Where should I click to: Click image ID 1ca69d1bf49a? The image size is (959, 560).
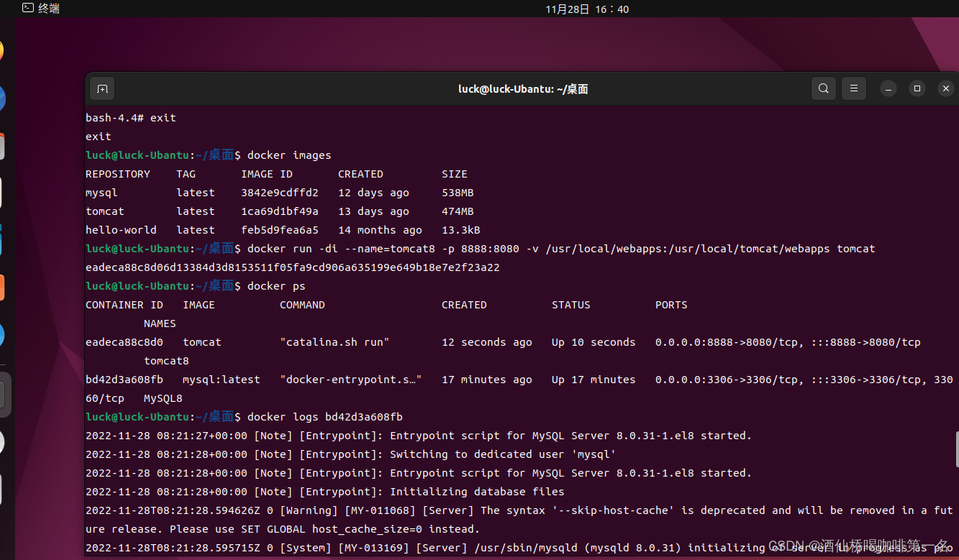pos(280,211)
